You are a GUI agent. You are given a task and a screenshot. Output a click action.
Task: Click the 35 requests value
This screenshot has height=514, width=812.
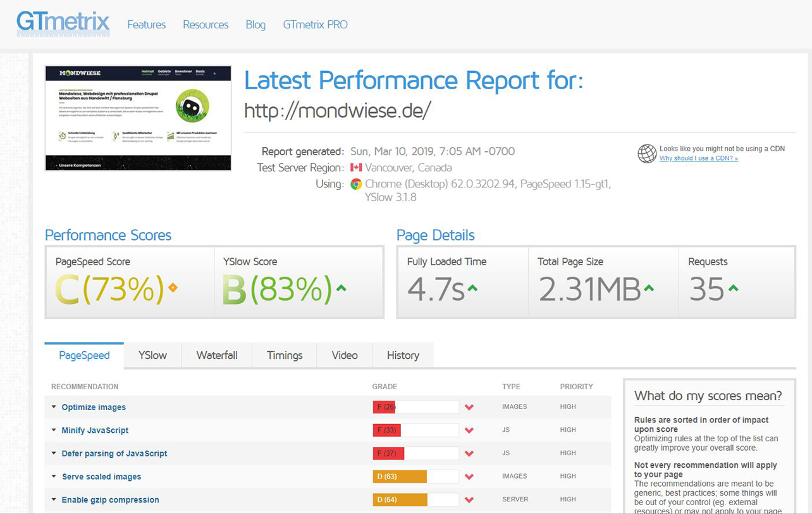706,289
